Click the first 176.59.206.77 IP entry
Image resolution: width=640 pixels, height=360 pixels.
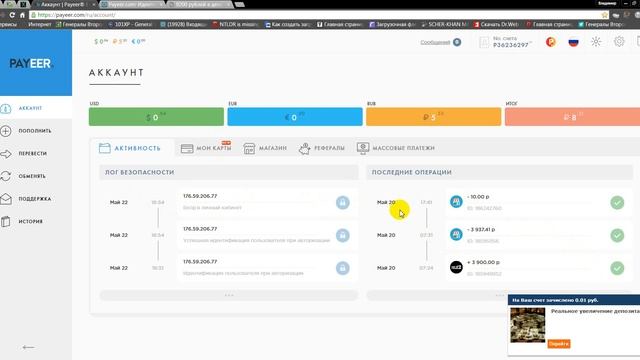(200, 196)
